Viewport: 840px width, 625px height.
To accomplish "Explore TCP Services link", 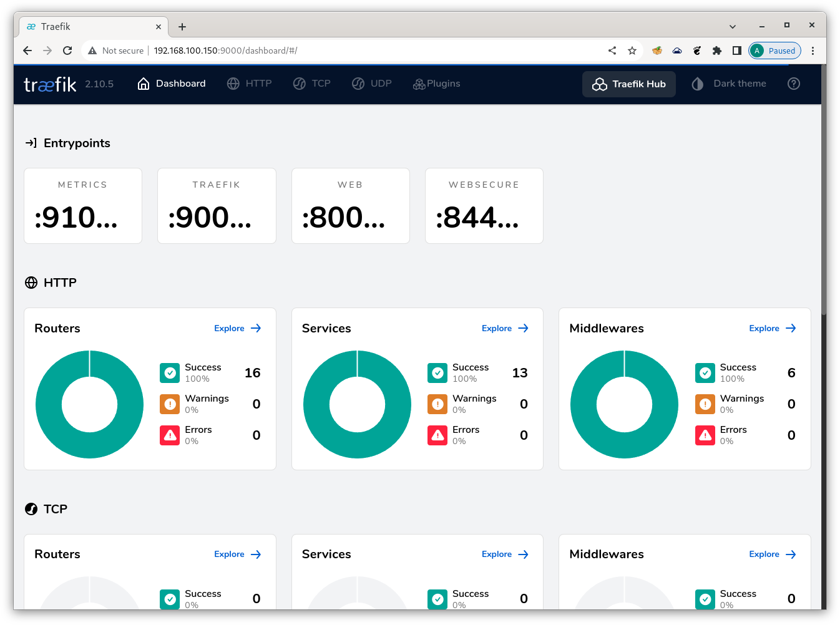I will pos(505,555).
